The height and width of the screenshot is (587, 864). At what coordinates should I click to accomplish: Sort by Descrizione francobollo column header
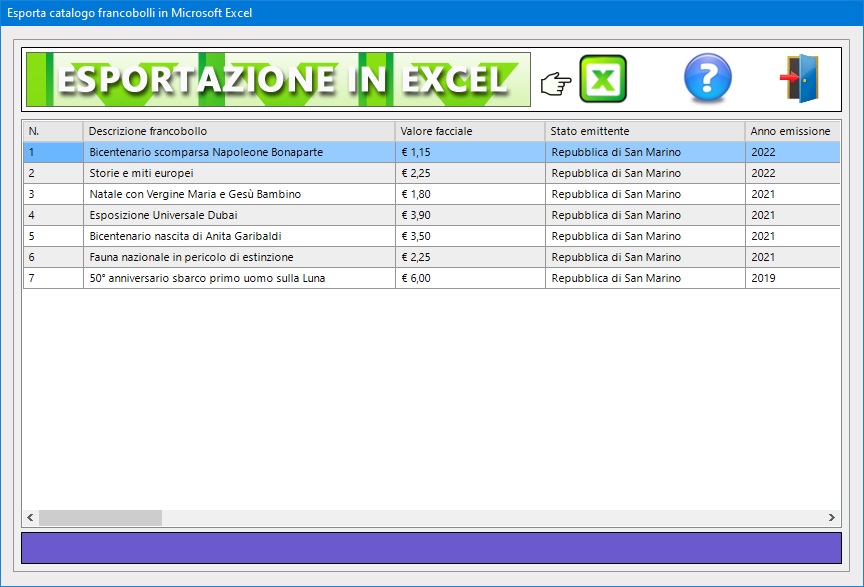(239, 131)
